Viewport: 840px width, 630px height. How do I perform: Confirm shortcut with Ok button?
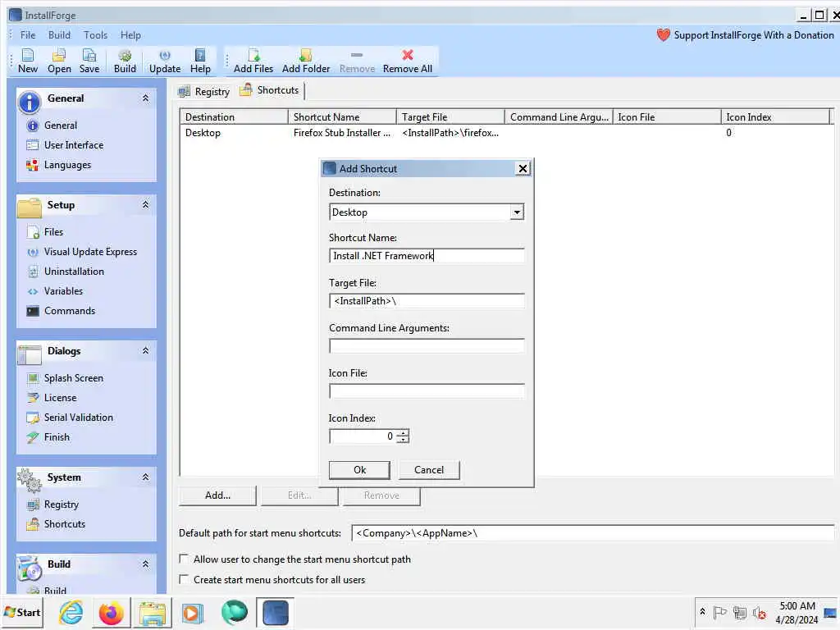359,470
